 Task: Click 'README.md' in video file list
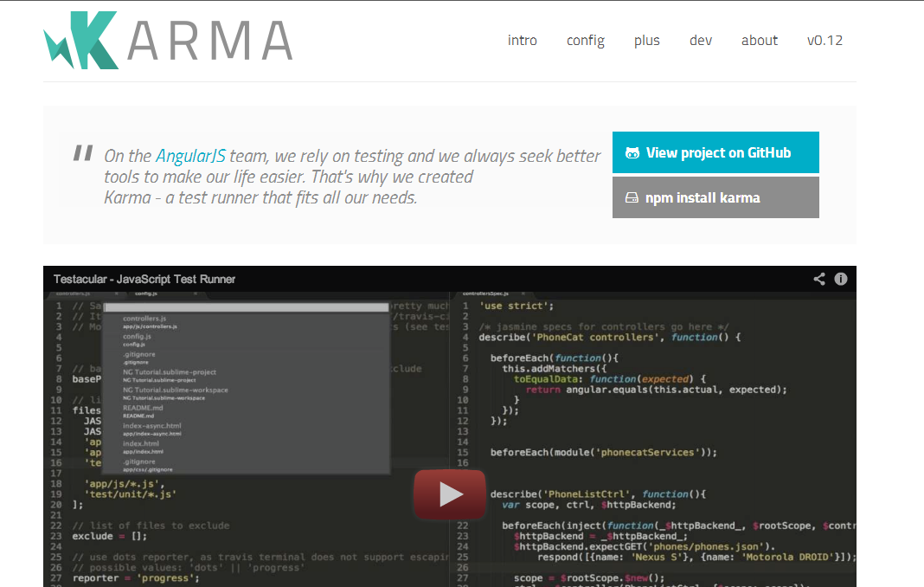tap(143, 408)
